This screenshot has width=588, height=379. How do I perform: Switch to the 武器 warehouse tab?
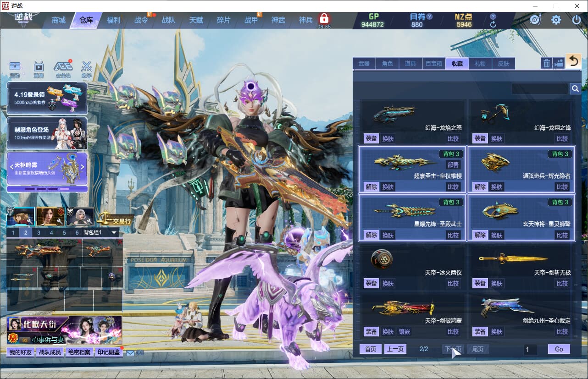[364, 64]
